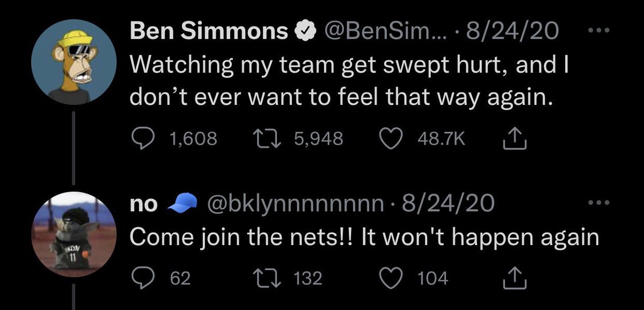The width and height of the screenshot is (644, 310).
Task: Reply to the 'Come join the nets' tweet
Action: click(142, 278)
